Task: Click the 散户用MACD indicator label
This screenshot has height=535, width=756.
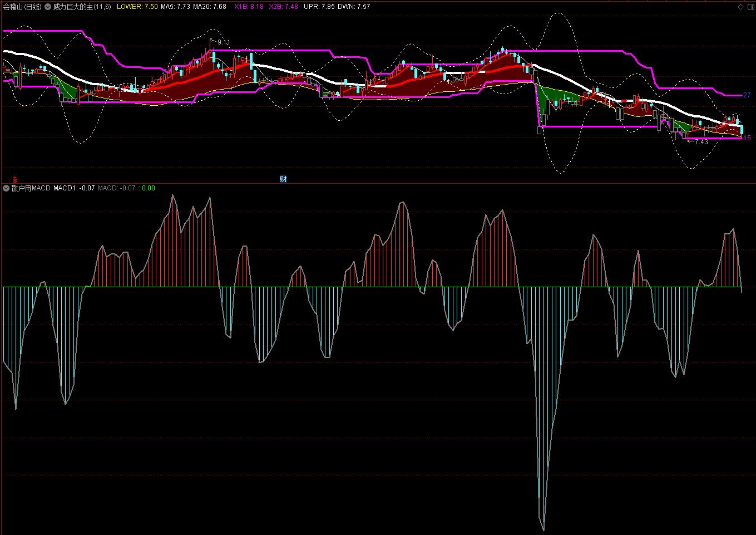Action: pyautogui.click(x=31, y=188)
